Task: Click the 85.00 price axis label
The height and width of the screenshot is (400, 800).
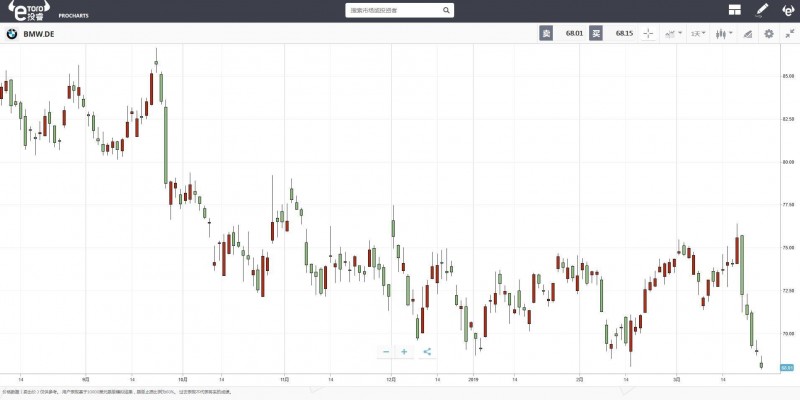Action: 788,77
